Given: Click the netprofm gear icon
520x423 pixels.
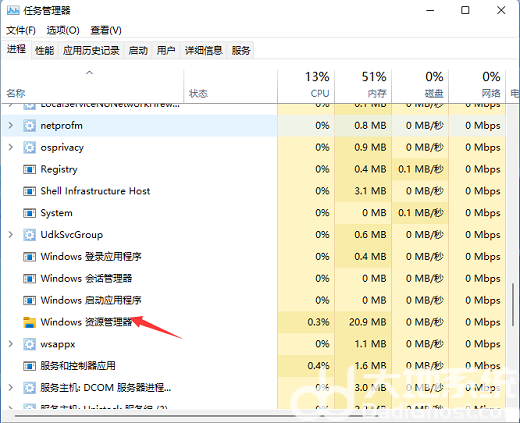Looking at the screenshot, I should (x=29, y=126).
